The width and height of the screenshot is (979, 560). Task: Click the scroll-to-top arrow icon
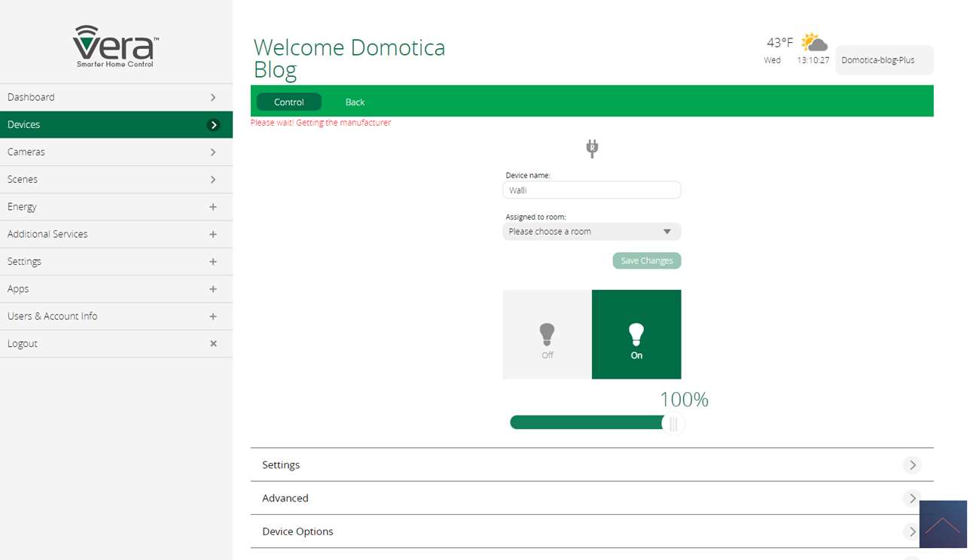(x=942, y=525)
